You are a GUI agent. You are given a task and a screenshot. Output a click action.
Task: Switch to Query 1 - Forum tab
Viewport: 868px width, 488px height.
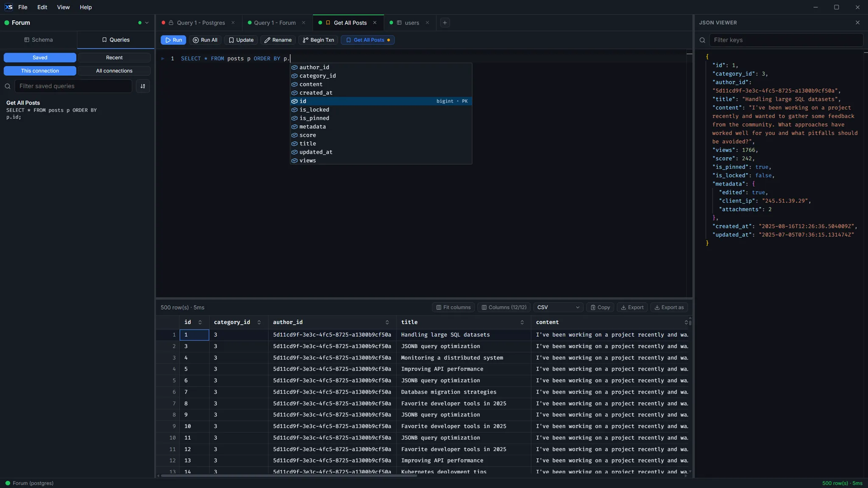click(275, 23)
